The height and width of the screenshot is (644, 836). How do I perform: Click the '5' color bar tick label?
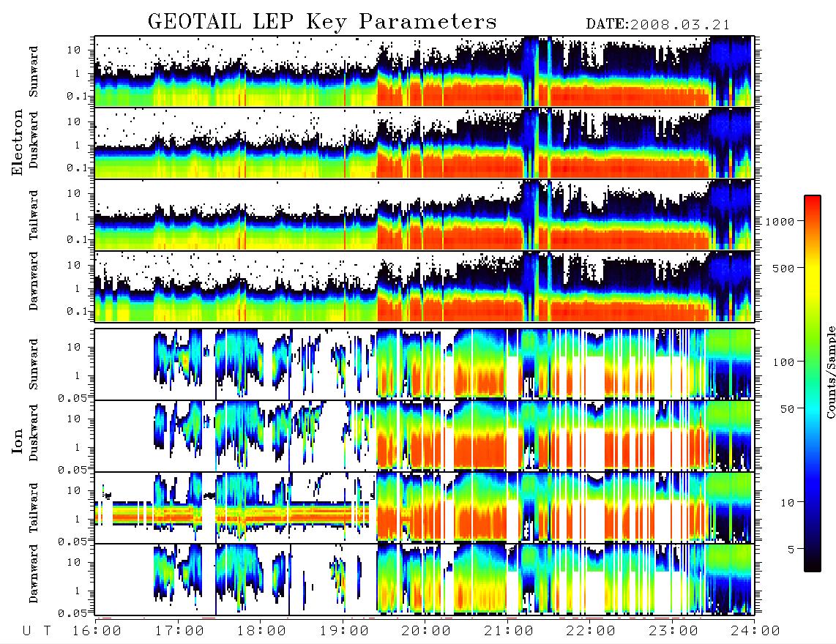(791, 550)
